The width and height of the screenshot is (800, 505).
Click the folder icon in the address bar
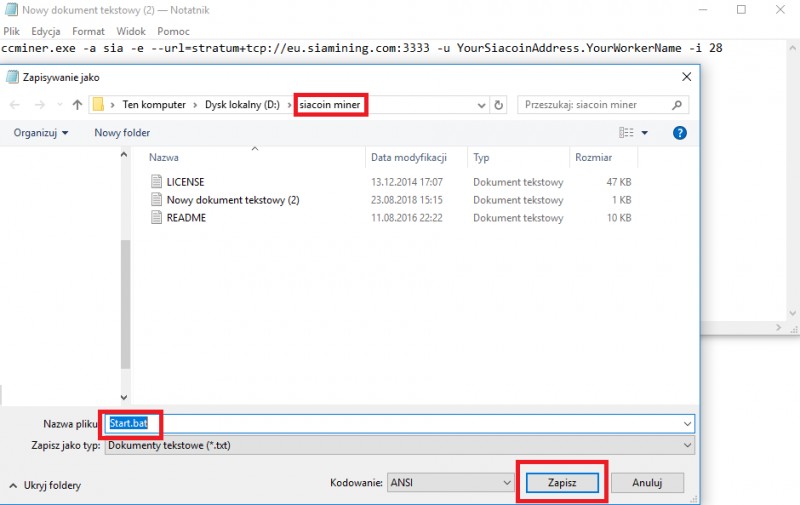coord(98,105)
